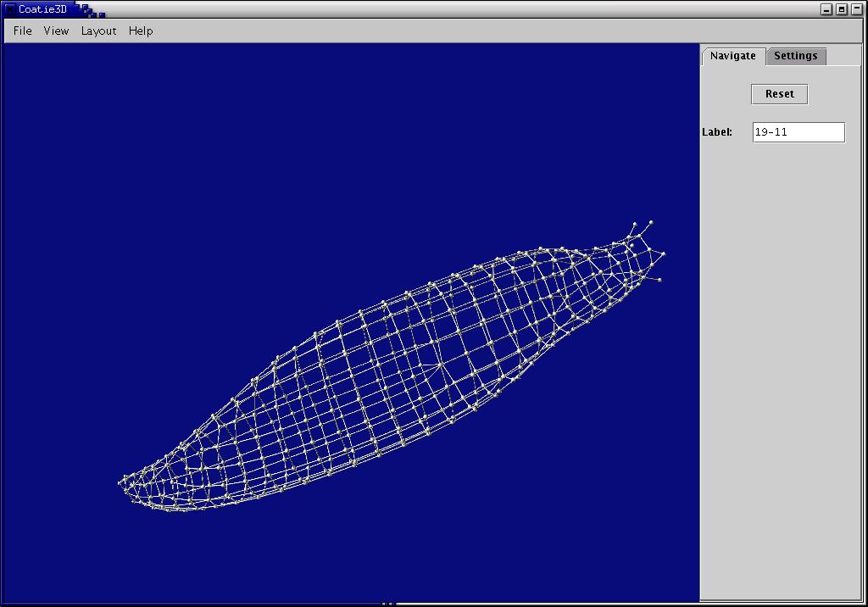The image size is (868, 607).
Task: Open the Layout menu
Action: [x=98, y=31]
